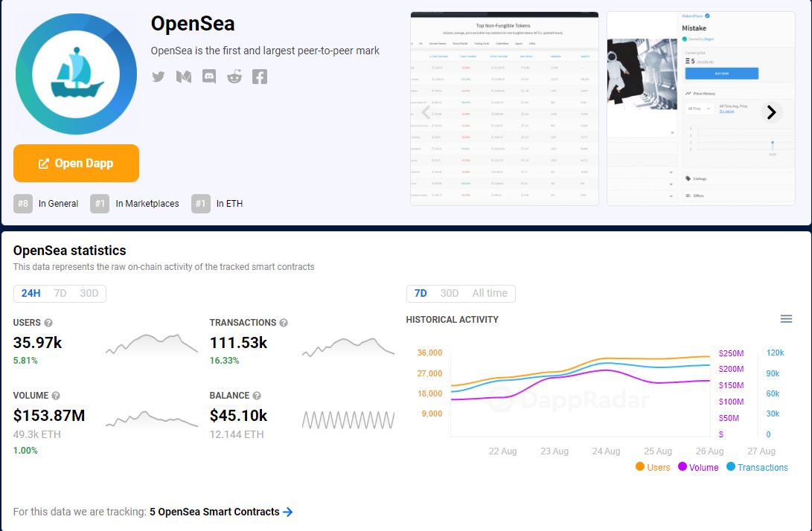This screenshot has width=812, height=531.
Task: Toggle the Users series in legend
Action: (x=653, y=467)
